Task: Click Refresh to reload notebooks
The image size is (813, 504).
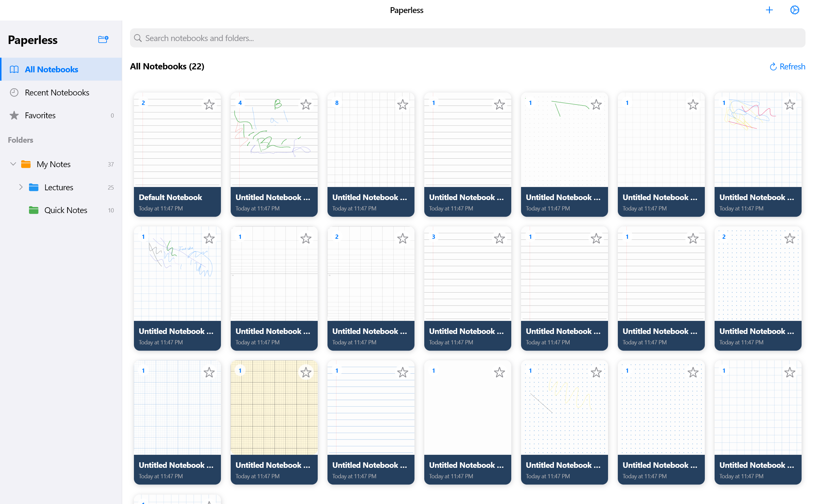Action: click(787, 66)
